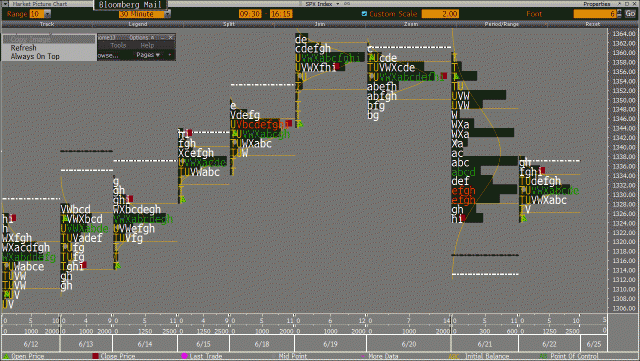Click the More Data legend label
The image size is (640, 361).
[x=383, y=356]
